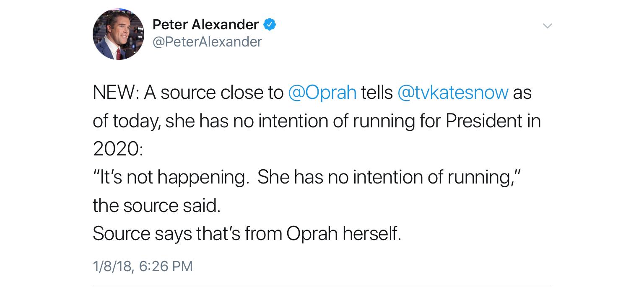This screenshot has width=644, height=287.
Task: Open the @Oprah mention link
Action: tap(322, 93)
